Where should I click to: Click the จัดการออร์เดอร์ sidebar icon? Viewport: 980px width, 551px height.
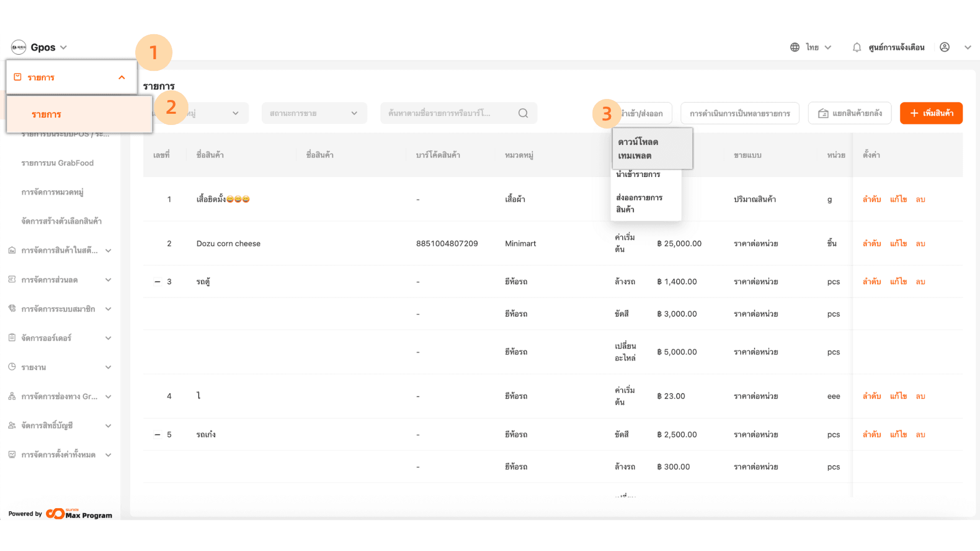click(x=12, y=338)
